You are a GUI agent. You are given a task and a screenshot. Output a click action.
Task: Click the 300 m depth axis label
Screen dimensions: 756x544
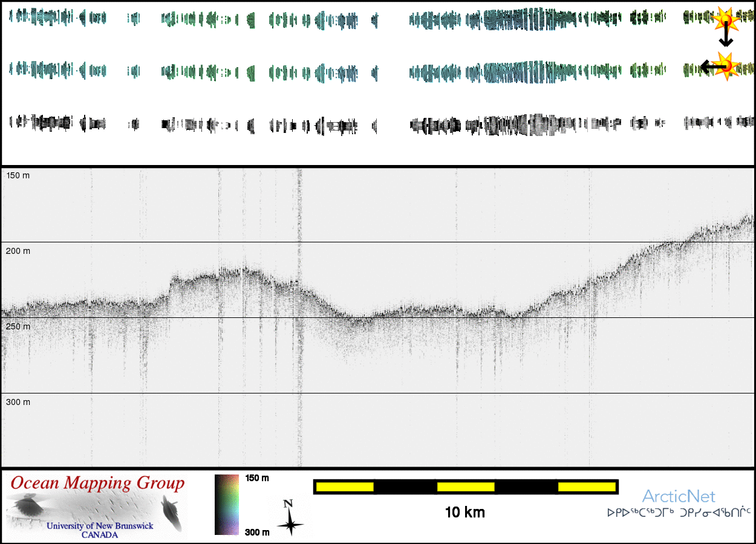click(18, 402)
